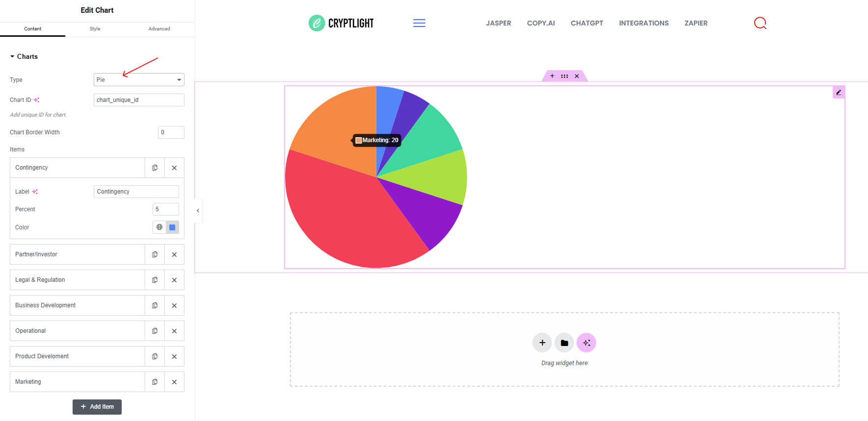Add section using plus in section handle
The image size is (868, 421).
click(x=552, y=76)
